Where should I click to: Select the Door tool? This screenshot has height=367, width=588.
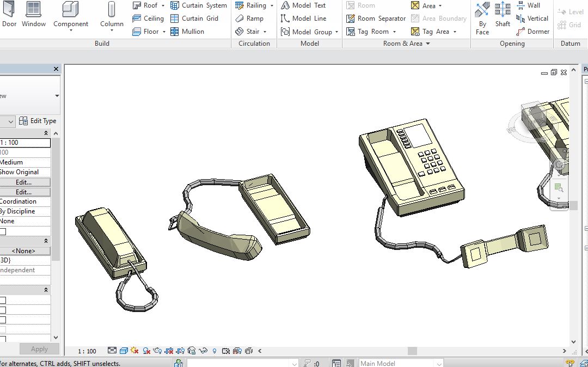(x=9, y=15)
